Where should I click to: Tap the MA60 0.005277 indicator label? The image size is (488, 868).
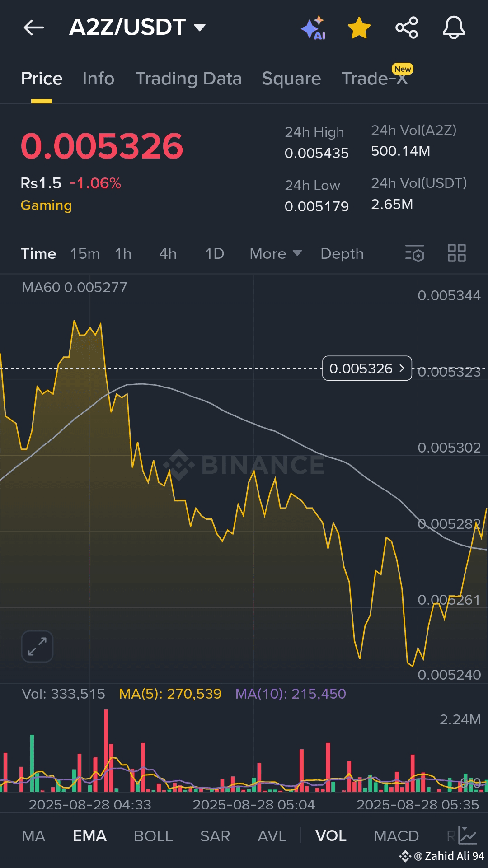75,287
